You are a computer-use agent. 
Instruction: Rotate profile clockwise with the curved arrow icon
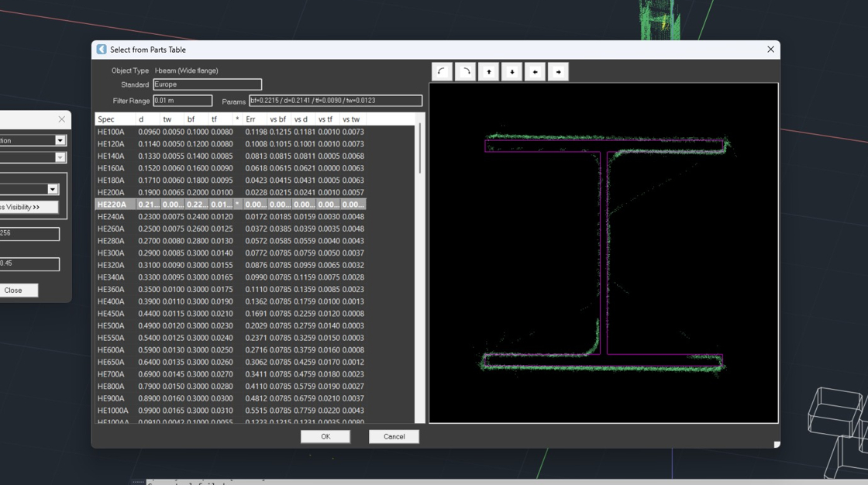pos(466,71)
